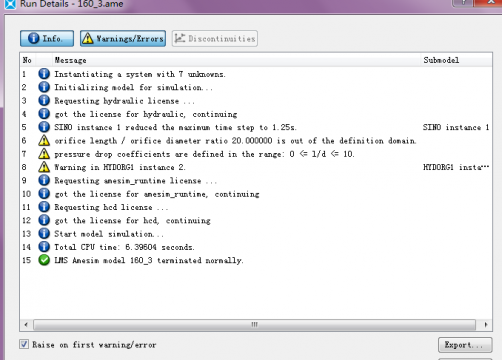
Task: Click info icon beside 'Requesting hydraulic license'
Action: coord(44,100)
